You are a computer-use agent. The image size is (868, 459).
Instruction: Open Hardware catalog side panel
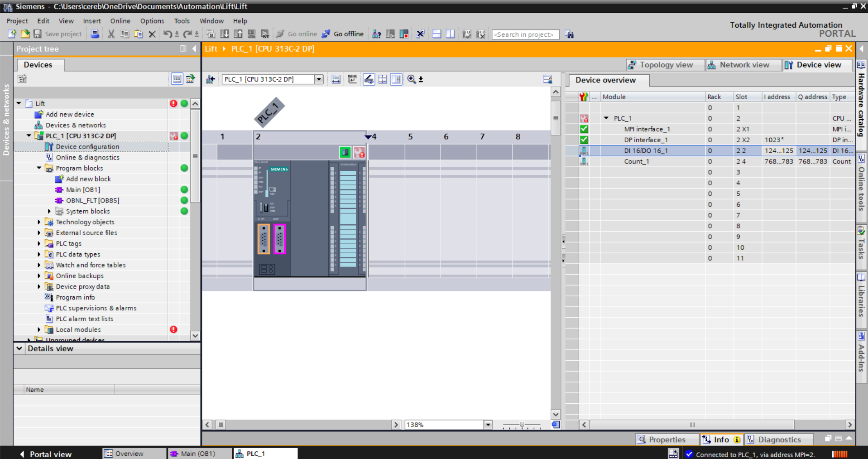(861, 100)
